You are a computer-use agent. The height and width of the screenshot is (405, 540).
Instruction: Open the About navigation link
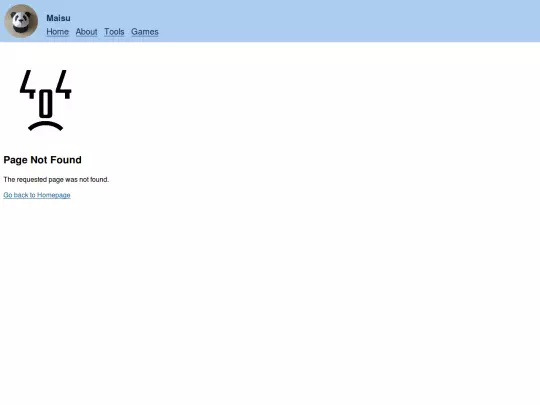(86, 32)
